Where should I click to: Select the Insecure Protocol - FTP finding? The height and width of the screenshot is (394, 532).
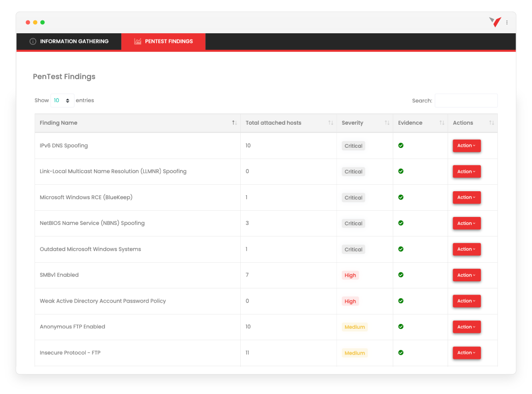click(x=70, y=353)
